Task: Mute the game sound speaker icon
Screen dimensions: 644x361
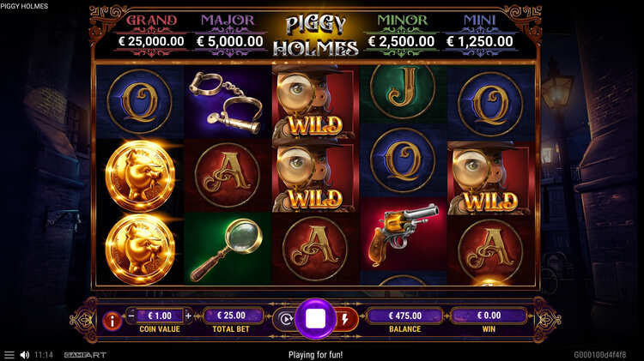Action: point(25,355)
